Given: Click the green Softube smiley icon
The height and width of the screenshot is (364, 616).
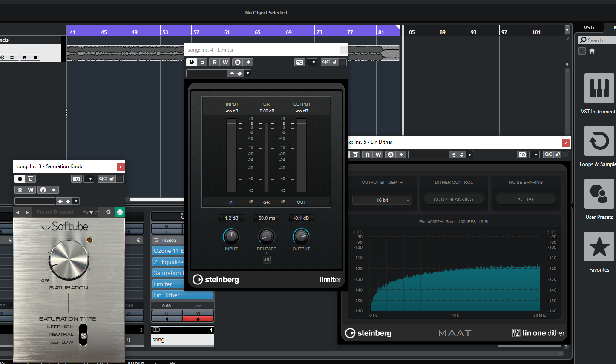Looking at the screenshot, I should [120, 212].
